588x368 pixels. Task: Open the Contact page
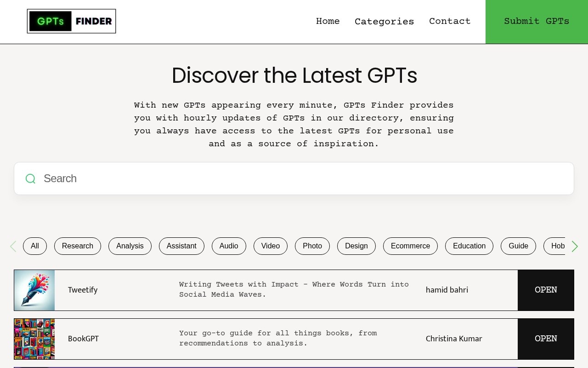(x=450, y=21)
